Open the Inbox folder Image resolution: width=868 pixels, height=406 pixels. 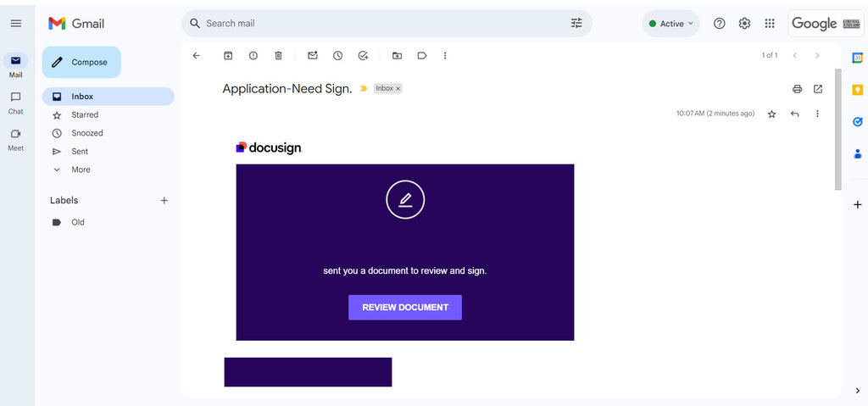[x=108, y=97]
